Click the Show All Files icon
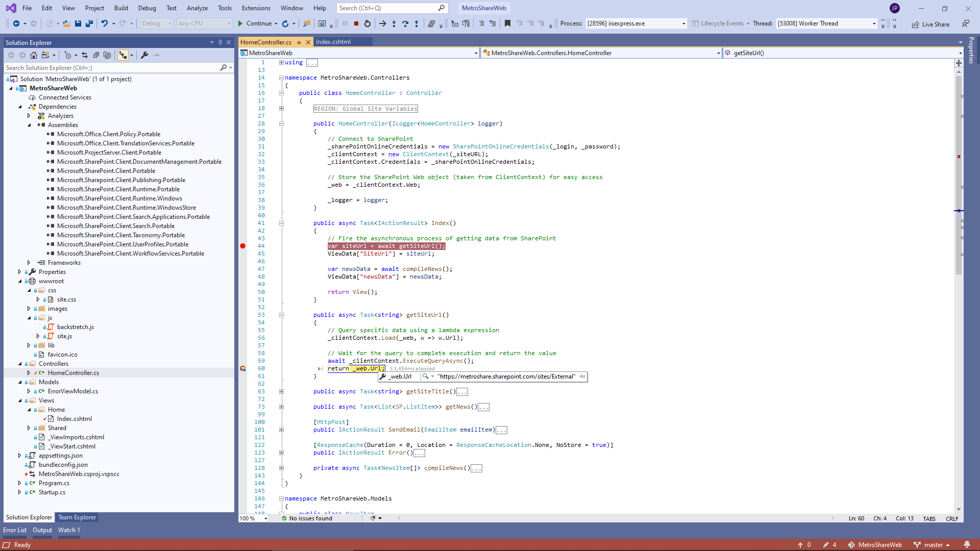This screenshot has height=551, width=980. click(x=107, y=55)
